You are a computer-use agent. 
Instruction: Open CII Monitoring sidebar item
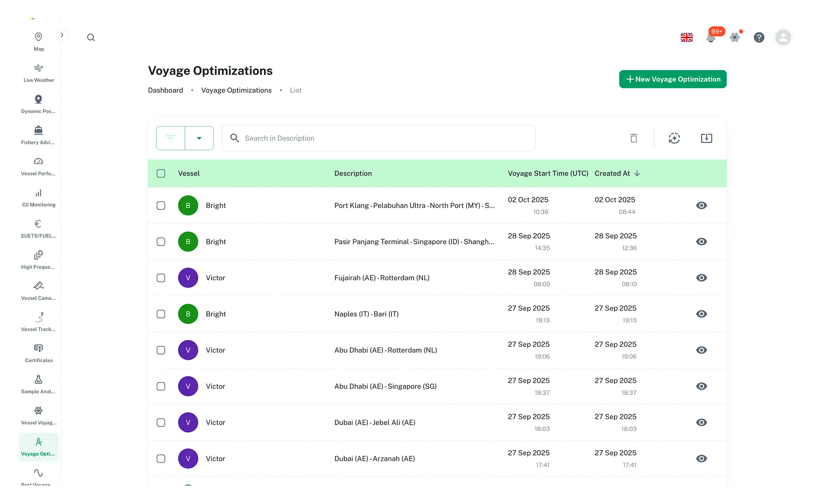point(39,197)
